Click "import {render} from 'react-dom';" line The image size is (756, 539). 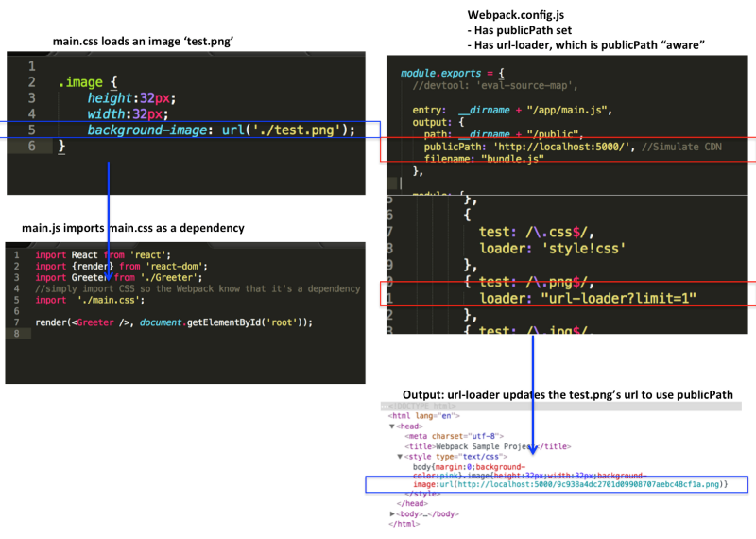pyautogui.click(x=121, y=266)
